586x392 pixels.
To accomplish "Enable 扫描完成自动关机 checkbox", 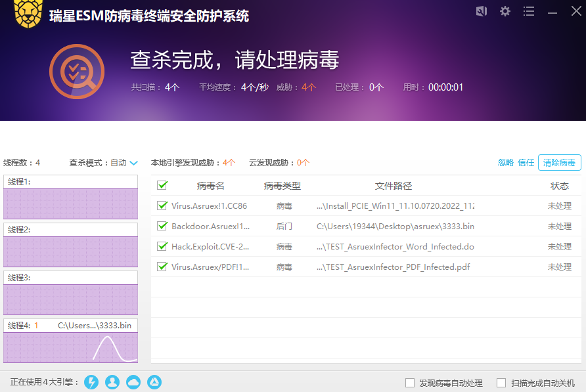I will pyautogui.click(x=501, y=383).
